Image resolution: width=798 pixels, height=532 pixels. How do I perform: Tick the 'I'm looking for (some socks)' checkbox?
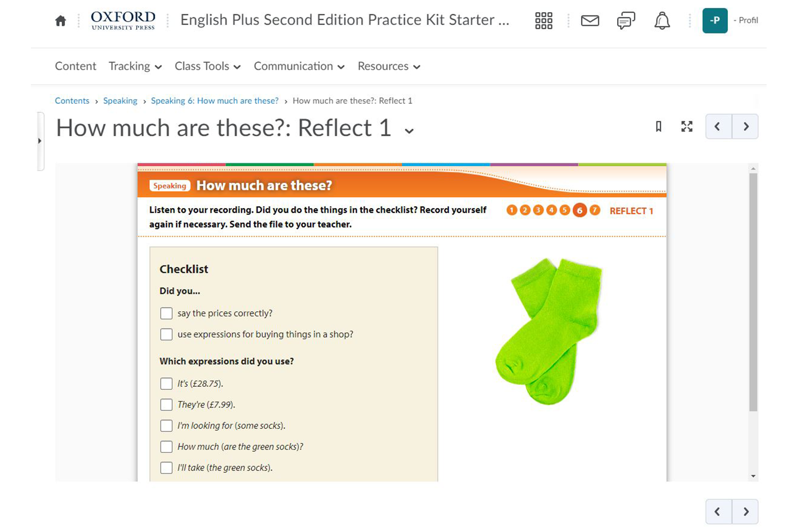click(x=167, y=426)
